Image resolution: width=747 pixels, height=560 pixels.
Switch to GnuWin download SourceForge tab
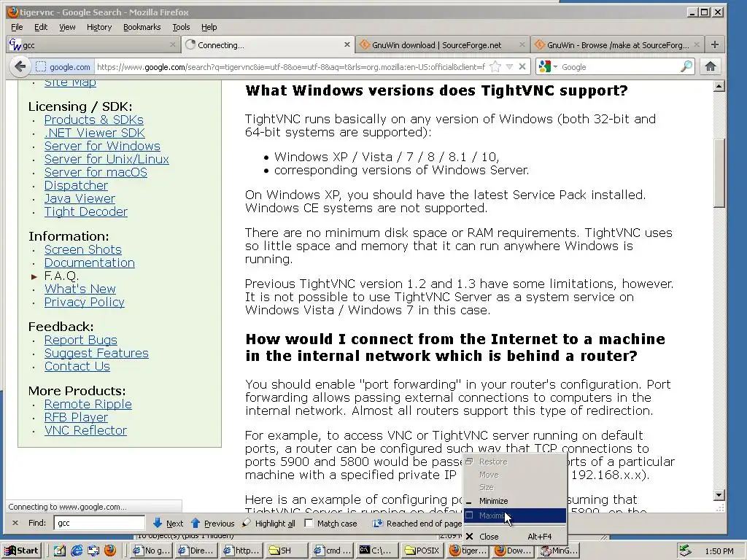(x=442, y=44)
